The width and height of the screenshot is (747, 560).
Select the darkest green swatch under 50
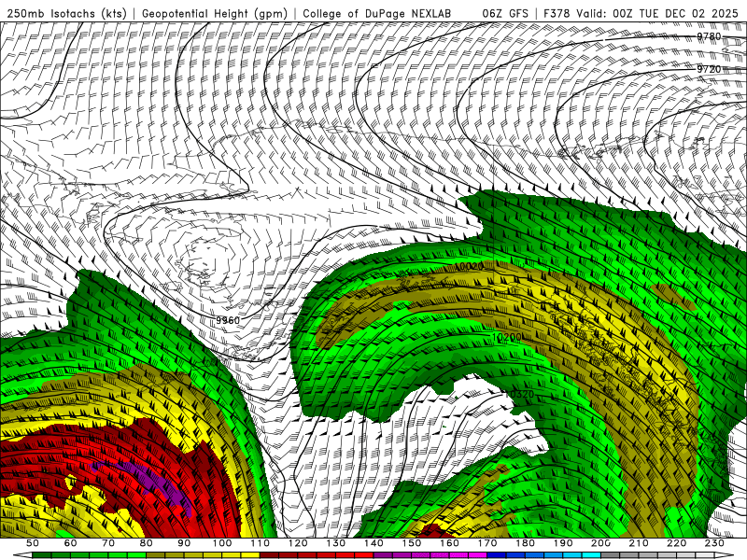pos(42,555)
